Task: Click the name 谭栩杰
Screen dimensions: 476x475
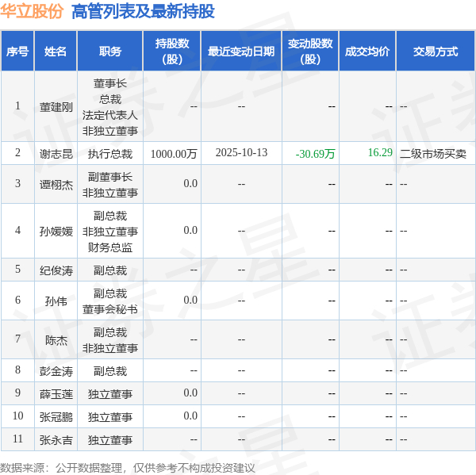Action: tap(56, 185)
